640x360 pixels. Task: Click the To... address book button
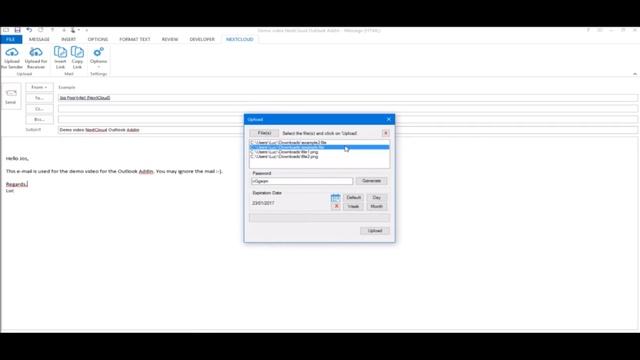[39, 98]
